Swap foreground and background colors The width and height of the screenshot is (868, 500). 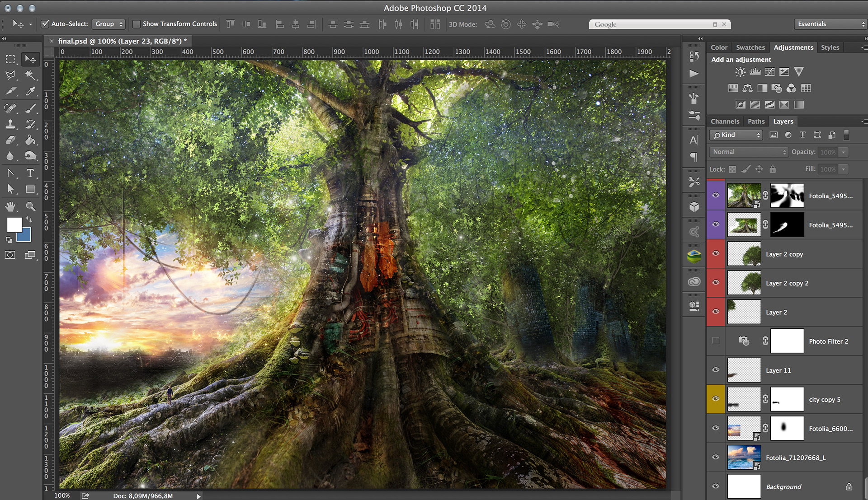29,220
